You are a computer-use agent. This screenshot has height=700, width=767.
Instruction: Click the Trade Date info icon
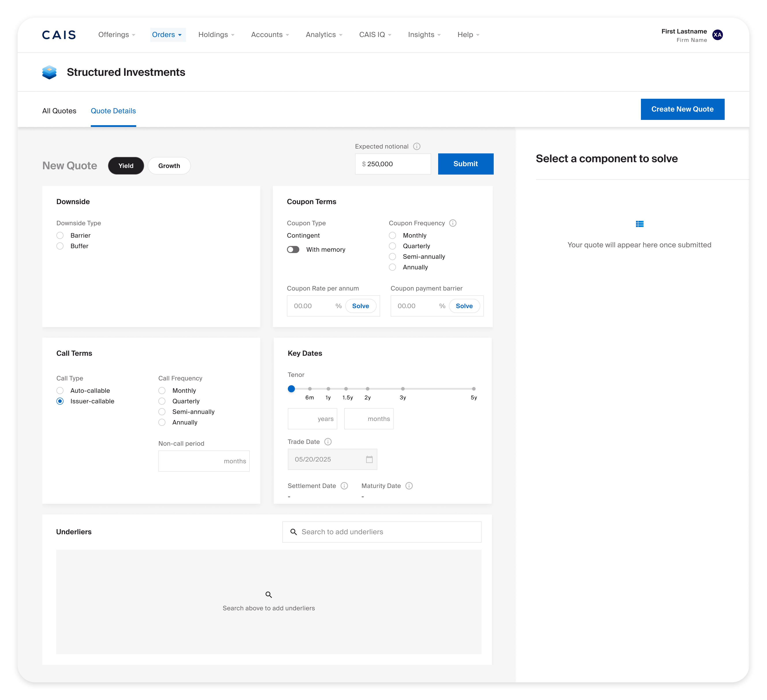pos(328,442)
